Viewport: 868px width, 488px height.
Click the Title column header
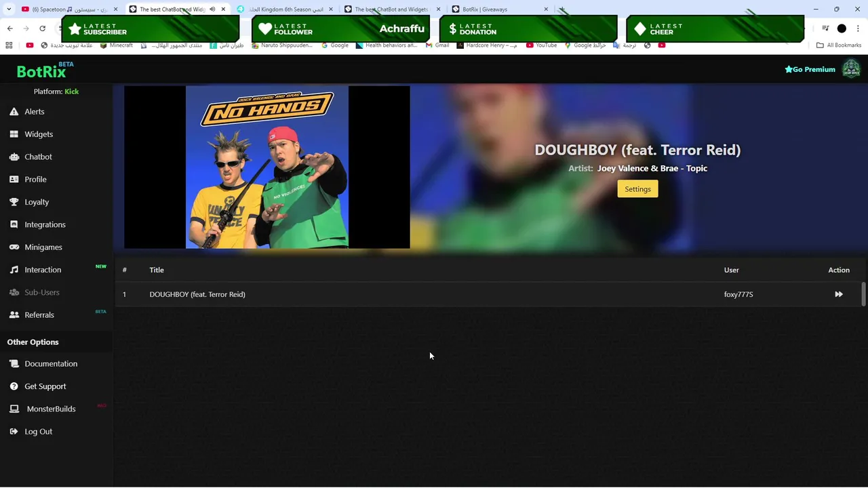tap(157, 270)
